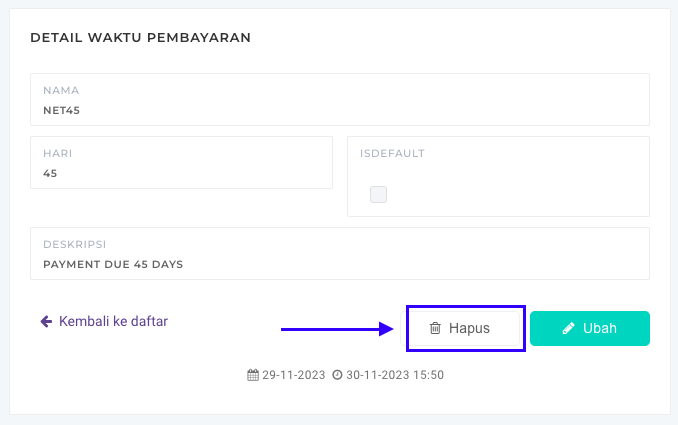
Task: Click the Detail Waktu Pembayaran heading
Action: click(140, 38)
